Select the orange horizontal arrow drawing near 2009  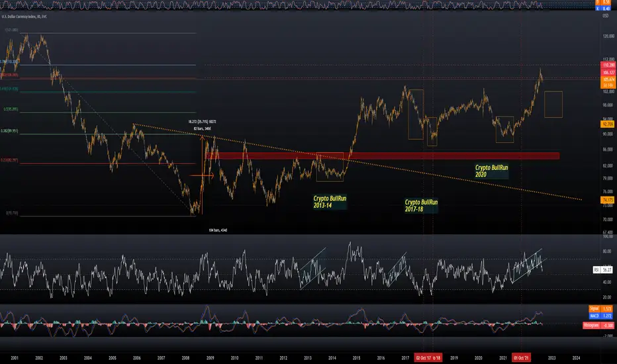pyautogui.click(x=201, y=175)
